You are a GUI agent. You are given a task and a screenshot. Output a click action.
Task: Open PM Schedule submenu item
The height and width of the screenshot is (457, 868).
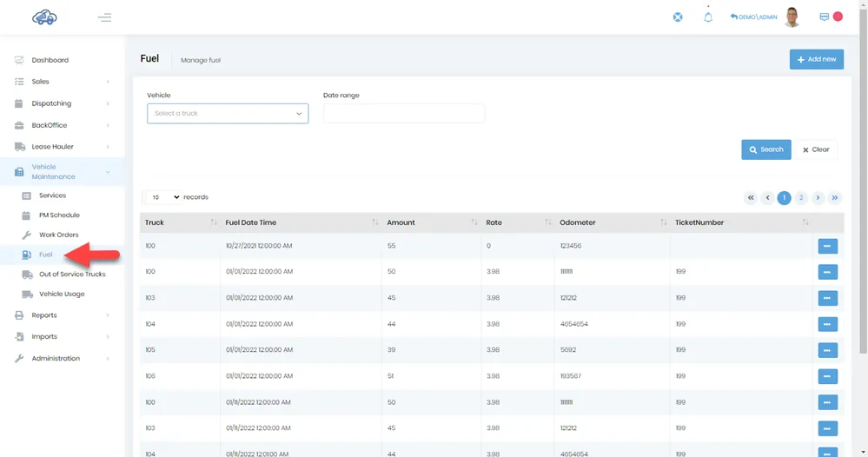point(59,215)
